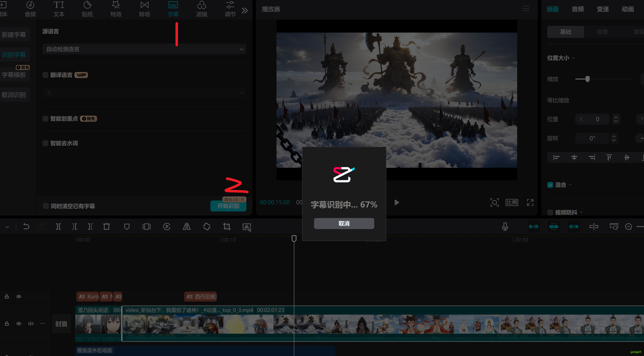Switch to the 滤镜 filters tab
Image resolution: width=644 pixels, height=356 pixels.
pos(202,9)
